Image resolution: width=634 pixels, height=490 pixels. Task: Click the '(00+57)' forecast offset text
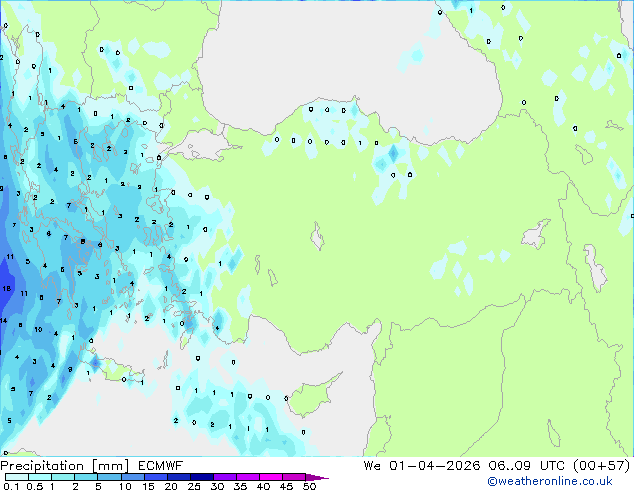[x=602, y=466]
